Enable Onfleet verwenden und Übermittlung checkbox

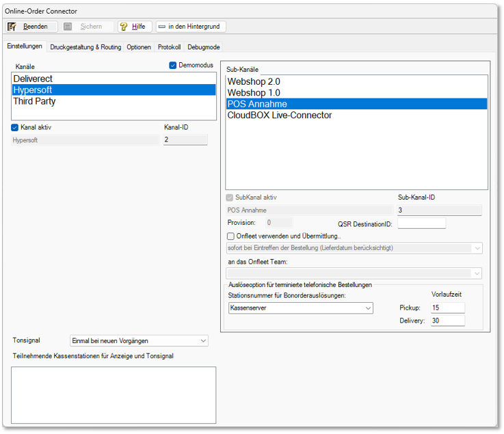230,236
